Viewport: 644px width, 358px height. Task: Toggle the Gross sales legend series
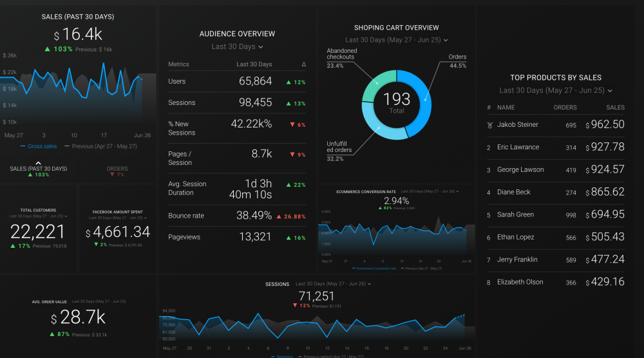coord(39,146)
